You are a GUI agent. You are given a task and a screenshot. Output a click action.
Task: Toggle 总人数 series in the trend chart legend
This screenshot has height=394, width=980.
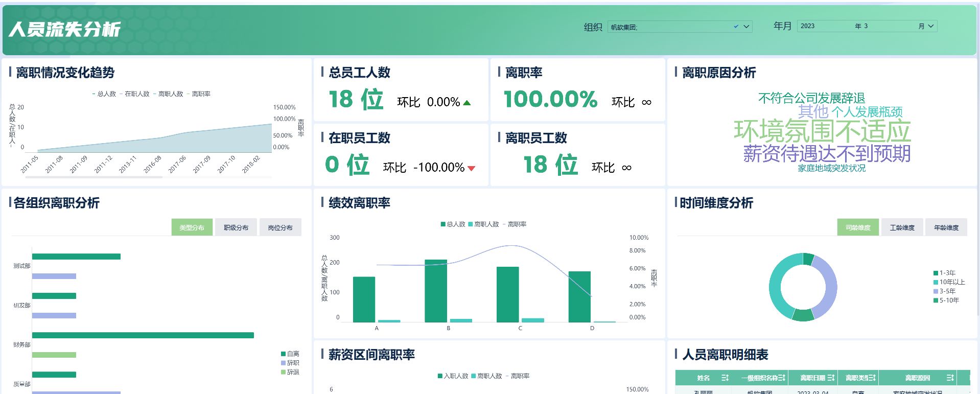point(104,94)
